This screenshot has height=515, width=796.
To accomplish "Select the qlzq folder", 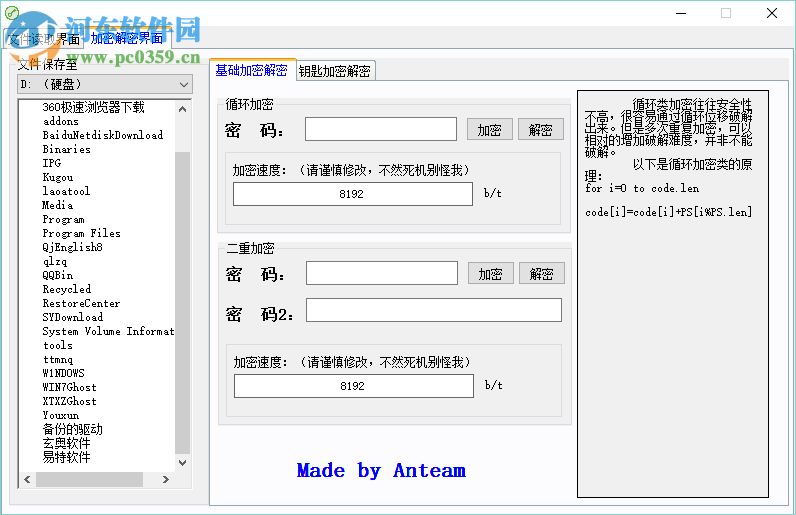I will [55, 261].
